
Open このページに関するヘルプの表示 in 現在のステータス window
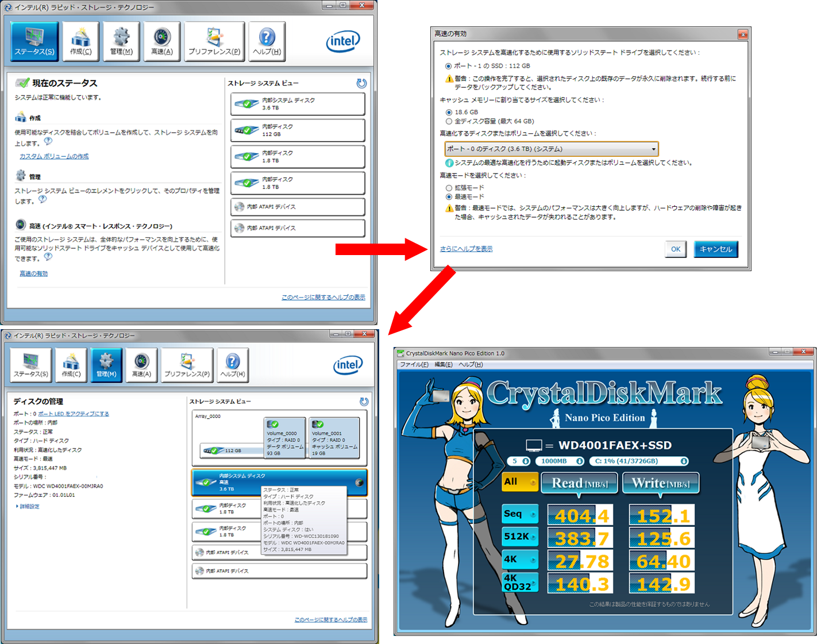point(323,298)
